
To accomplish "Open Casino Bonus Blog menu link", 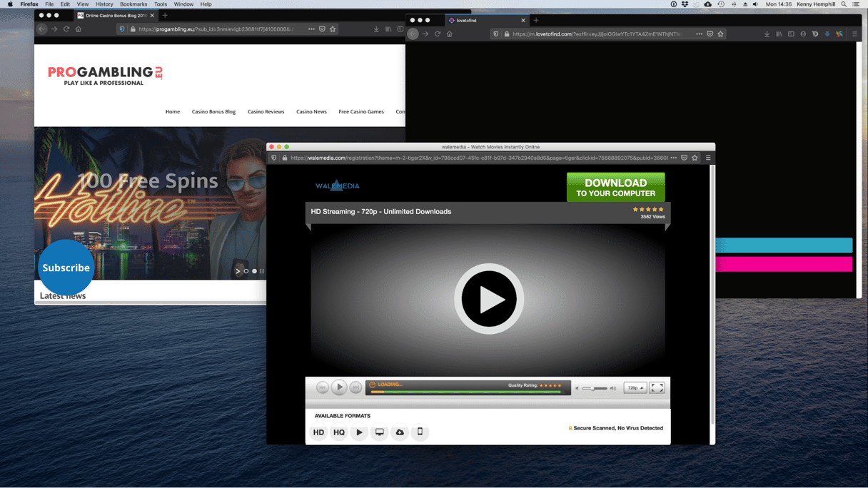I will tap(213, 111).
